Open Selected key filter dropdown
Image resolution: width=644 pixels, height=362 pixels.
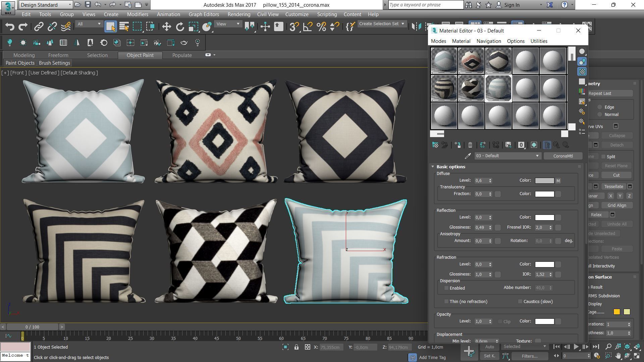[525, 347]
